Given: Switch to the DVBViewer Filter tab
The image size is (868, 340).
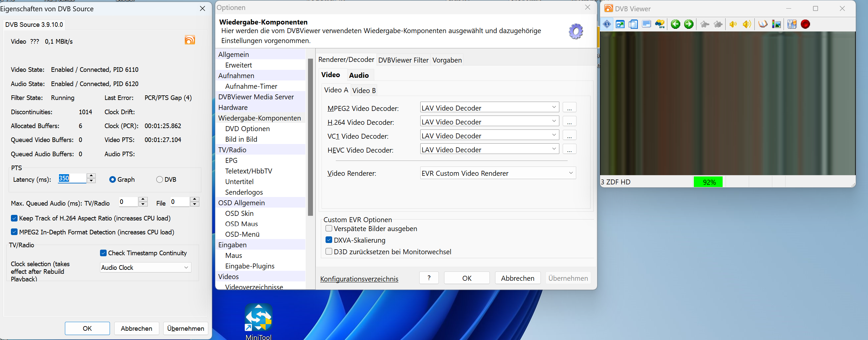Looking at the screenshot, I should pos(403,60).
